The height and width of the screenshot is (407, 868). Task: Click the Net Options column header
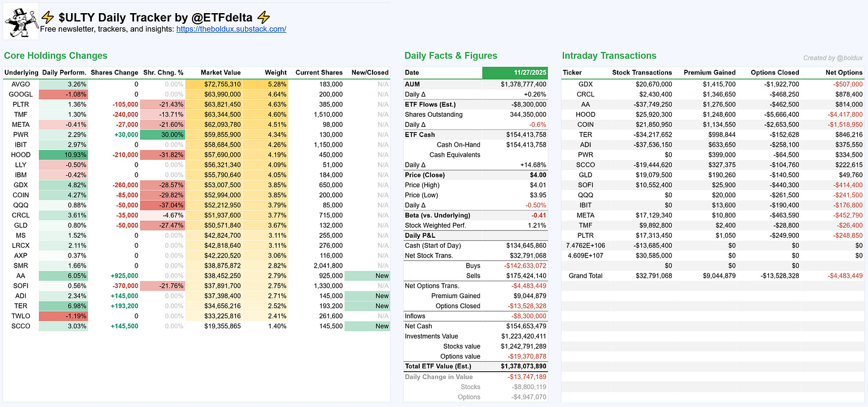coord(844,73)
